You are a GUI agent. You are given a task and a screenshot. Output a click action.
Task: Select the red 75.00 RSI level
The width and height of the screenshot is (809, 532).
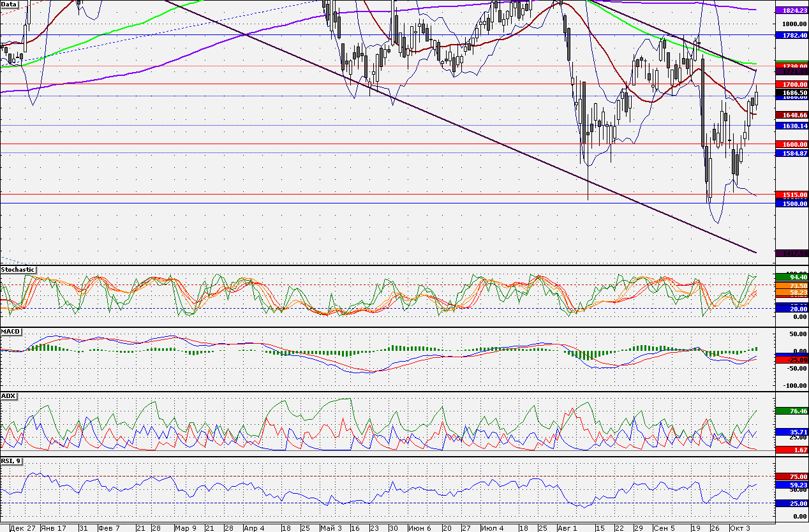(x=791, y=477)
